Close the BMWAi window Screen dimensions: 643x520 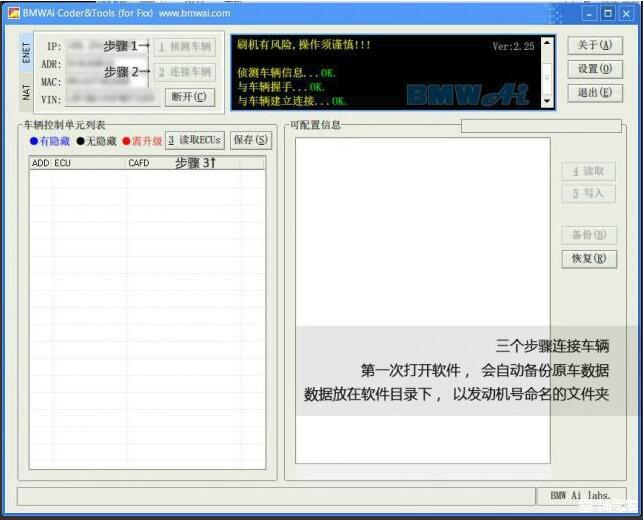(x=626, y=14)
